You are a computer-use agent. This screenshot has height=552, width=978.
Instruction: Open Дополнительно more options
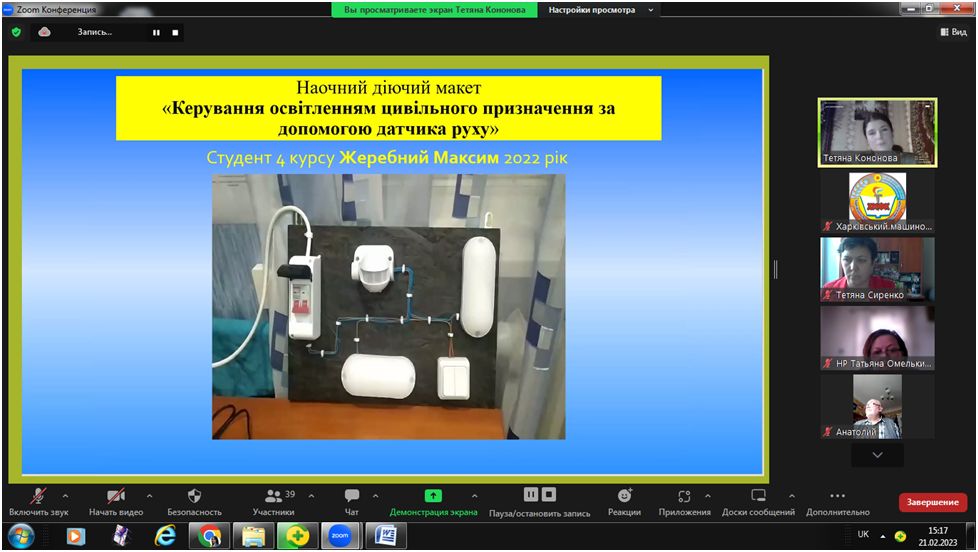coord(838,502)
